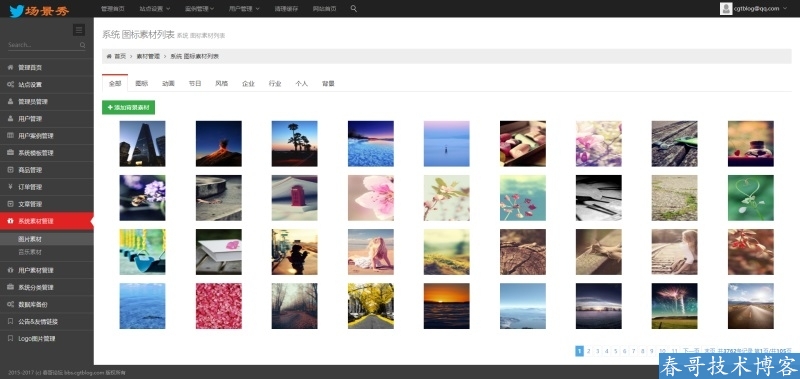Screen dimensions: 800x379
Task: Click the green 添加背景素材 button
Action: [129, 108]
